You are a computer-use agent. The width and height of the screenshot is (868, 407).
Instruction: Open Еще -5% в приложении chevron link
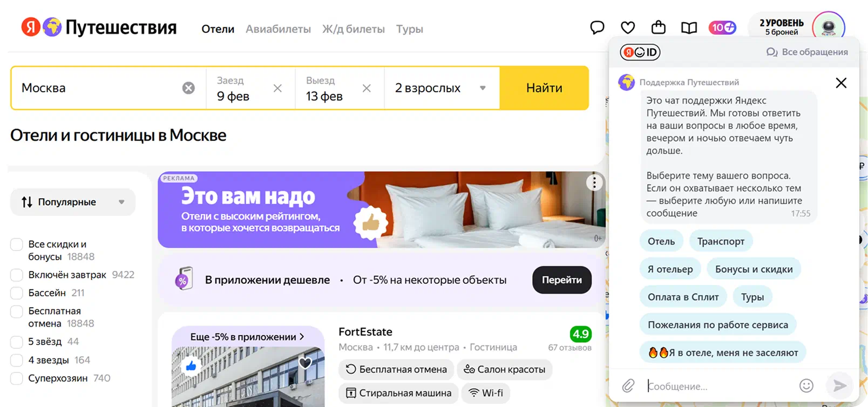(x=248, y=337)
